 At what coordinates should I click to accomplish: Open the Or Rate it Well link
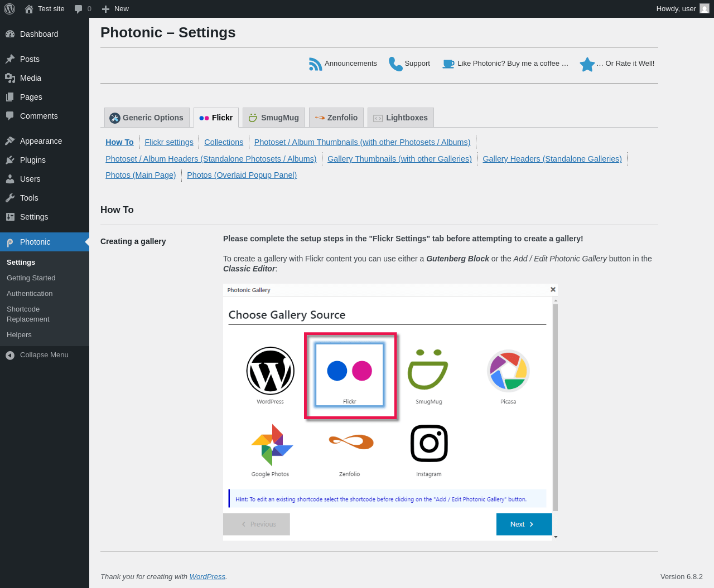(626, 64)
